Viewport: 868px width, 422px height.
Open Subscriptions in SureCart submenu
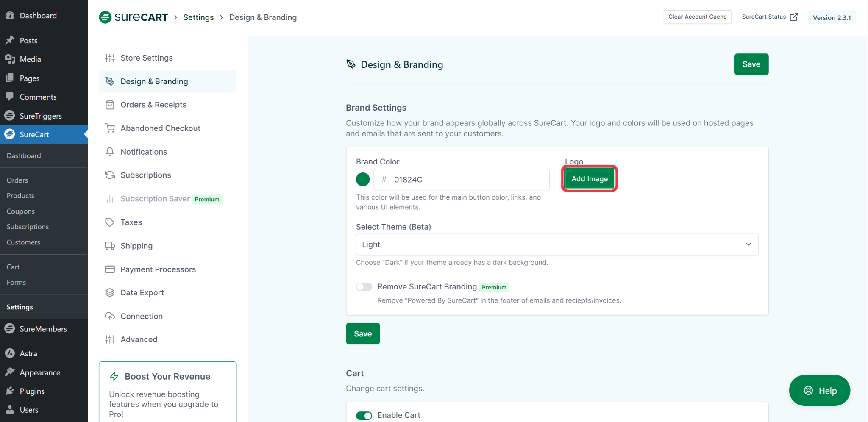(x=28, y=227)
